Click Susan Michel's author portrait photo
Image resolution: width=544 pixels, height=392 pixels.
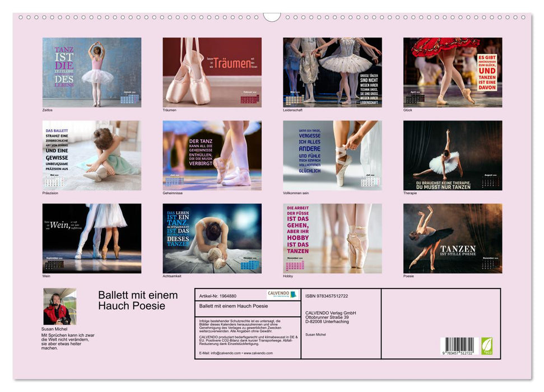59,305
